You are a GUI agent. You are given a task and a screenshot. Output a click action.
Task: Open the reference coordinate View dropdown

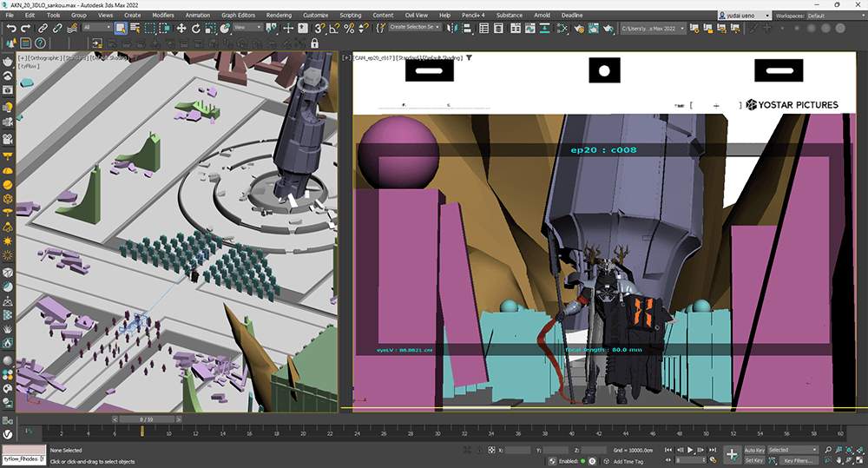247,28
